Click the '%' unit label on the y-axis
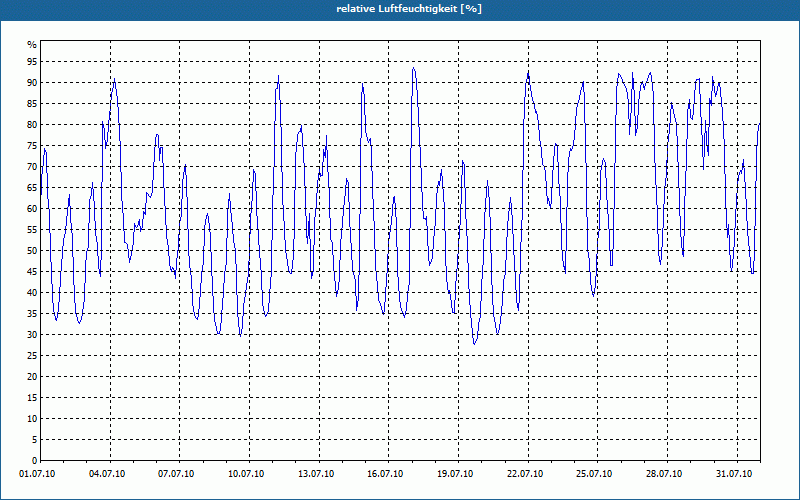800x500 pixels. [x=32, y=45]
